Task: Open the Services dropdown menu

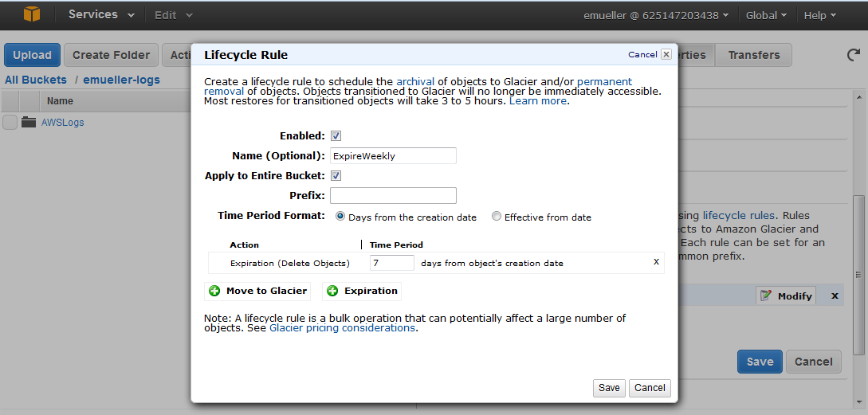Action: click(100, 15)
